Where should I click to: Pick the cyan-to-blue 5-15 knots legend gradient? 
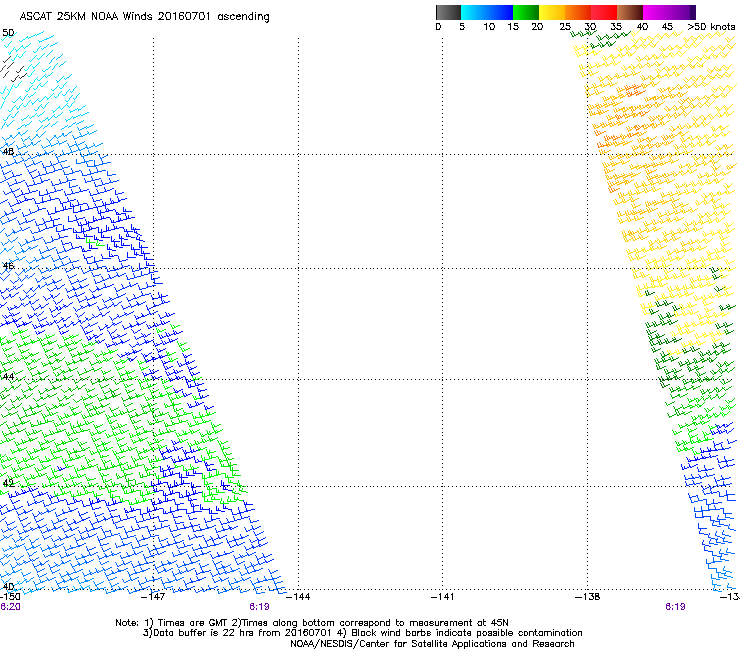point(487,12)
